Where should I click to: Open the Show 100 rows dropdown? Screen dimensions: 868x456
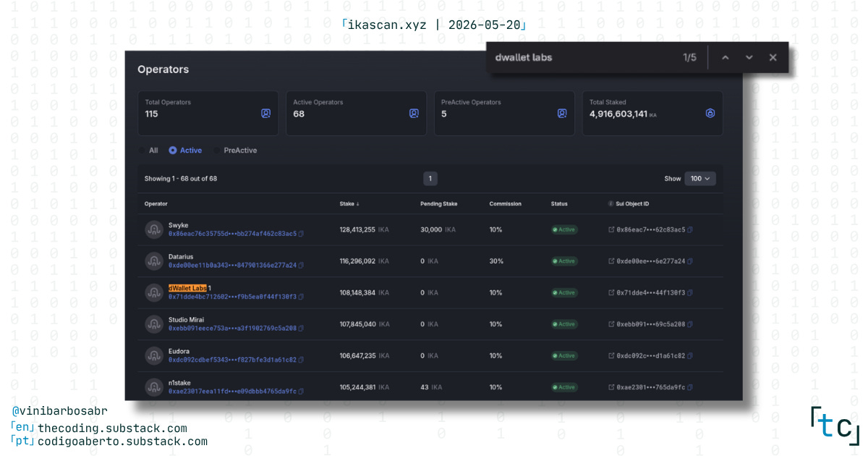700,178
